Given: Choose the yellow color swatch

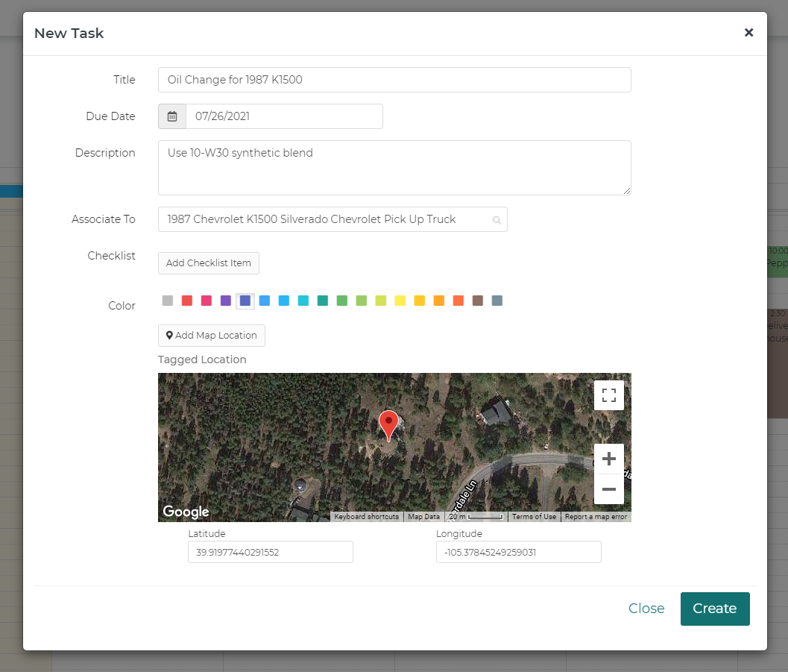Looking at the screenshot, I should pyautogui.click(x=400, y=301).
